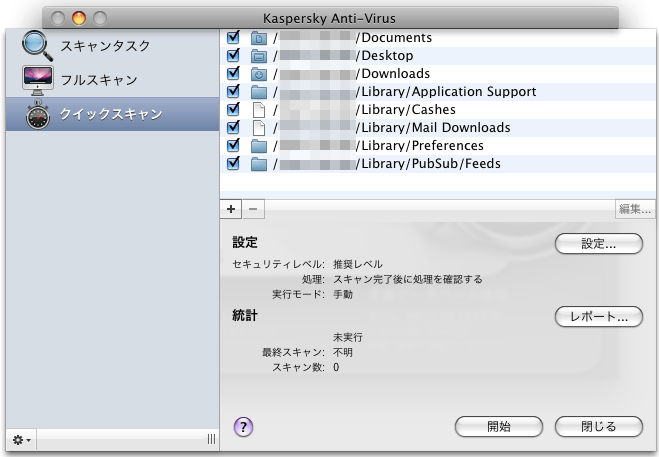Viewport: 659px width, 457px height.
Task: Select the /Library/Preferences path text
Action: coord(419,146)
